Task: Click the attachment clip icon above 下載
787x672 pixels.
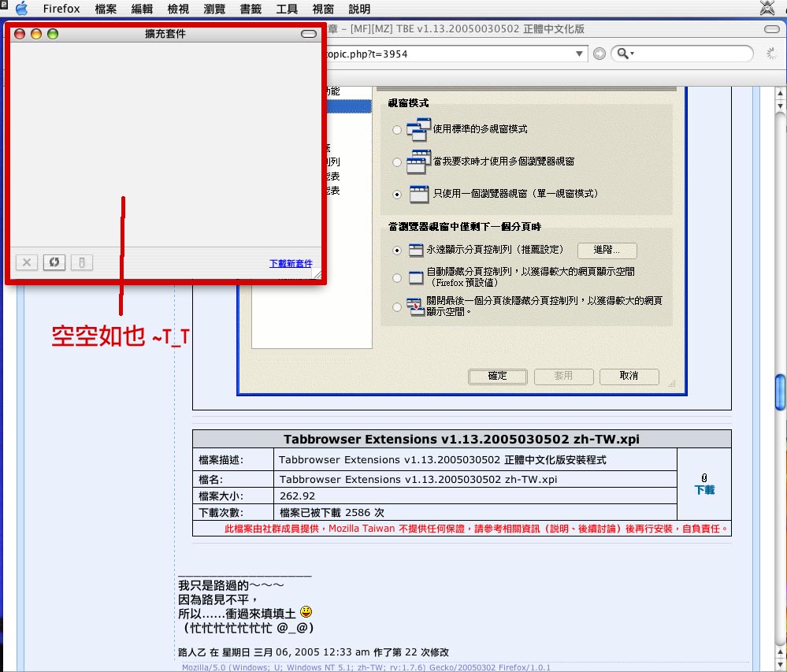Action: 704,477
